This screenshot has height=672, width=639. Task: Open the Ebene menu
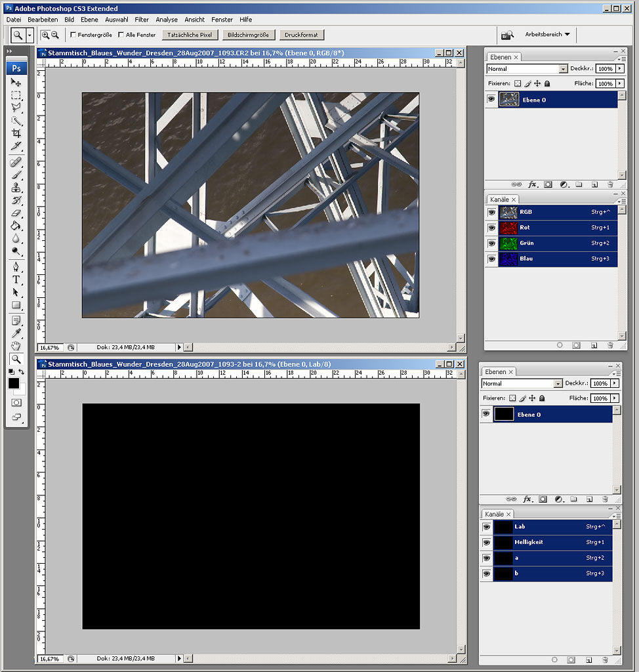pyautogui.click(x=89, y=20)
